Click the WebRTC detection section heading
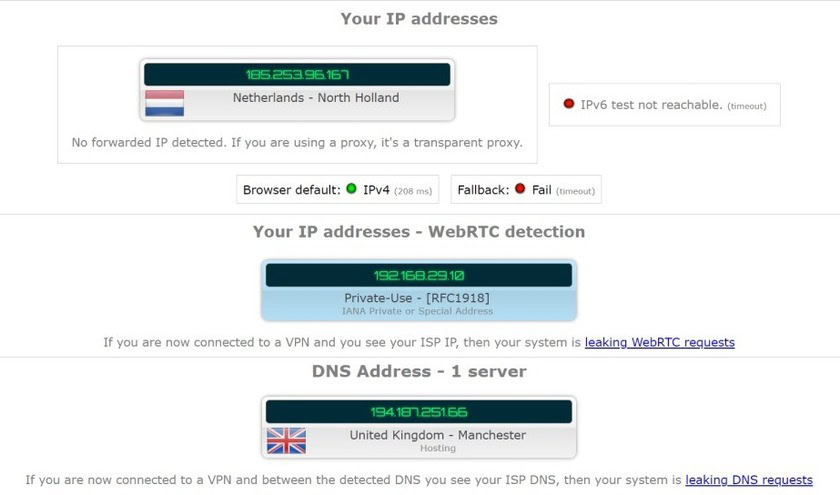 click(419, 231)
